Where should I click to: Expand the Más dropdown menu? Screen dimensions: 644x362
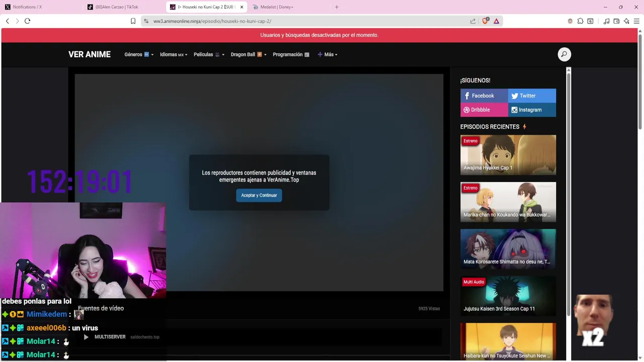click(328, 54)
